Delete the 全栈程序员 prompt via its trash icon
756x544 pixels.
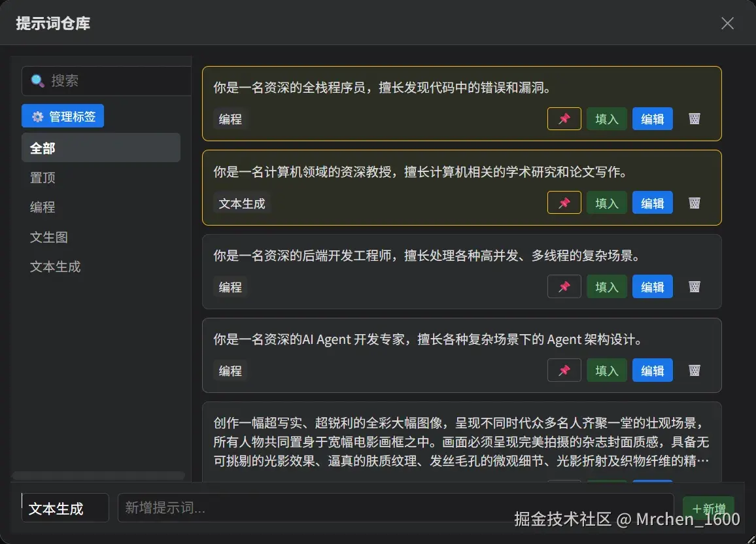pyautogui.click(x=694, y=119)
